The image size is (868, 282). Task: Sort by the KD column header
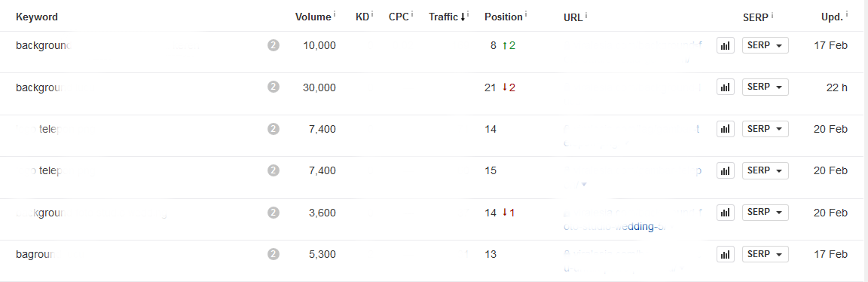click(x=362, y=17)
